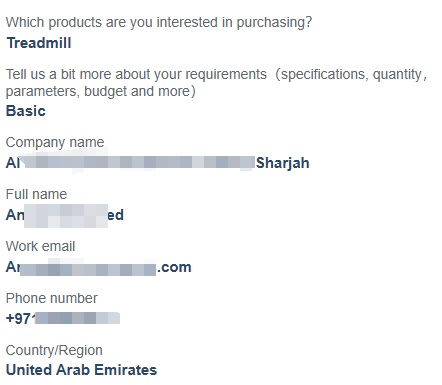The width and height of the screenshot is (442, 385).
Task: Click the Work email label
Action: tap(40, 246)
